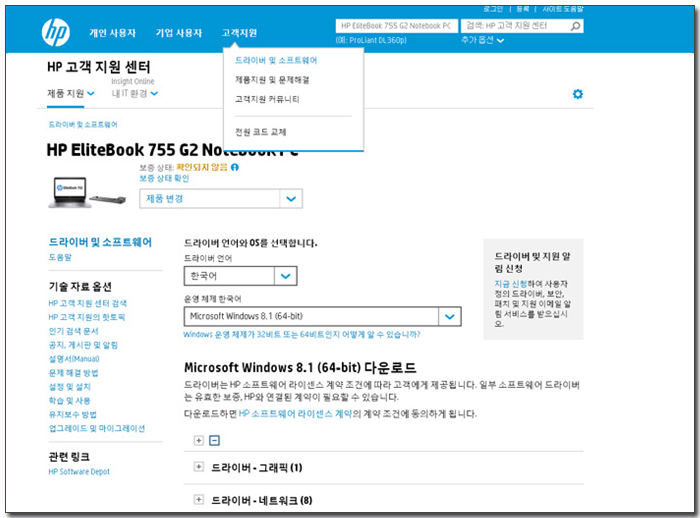700x518 pixels.
Task: Click the search magnifier icon
Action: [575, 26]
